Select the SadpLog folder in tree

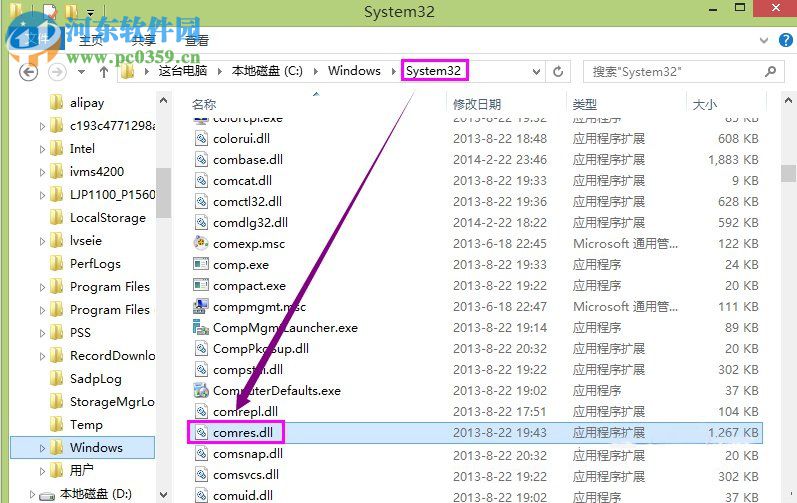96,379
